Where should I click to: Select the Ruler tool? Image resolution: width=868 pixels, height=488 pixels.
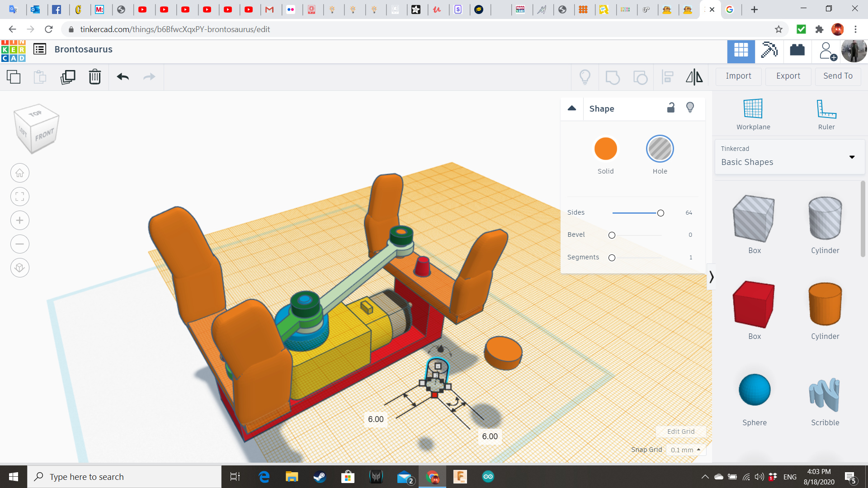826,114
